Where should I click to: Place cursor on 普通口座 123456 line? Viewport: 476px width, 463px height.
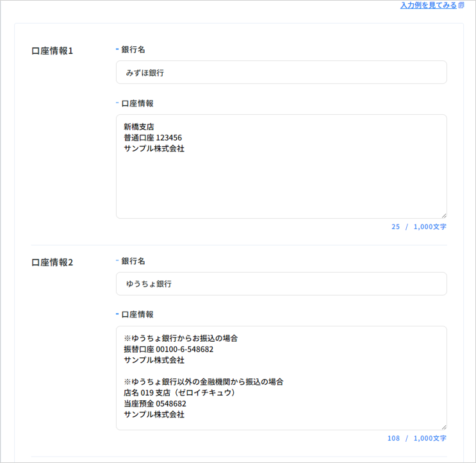pos(154,137)
